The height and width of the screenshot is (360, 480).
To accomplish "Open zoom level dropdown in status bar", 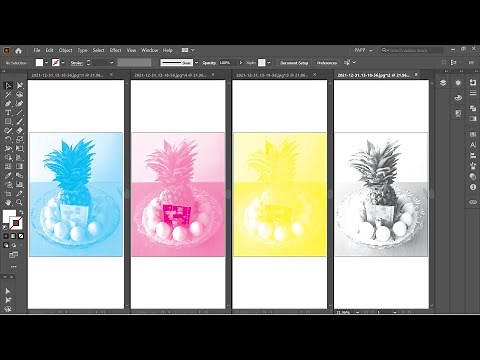I will (x=357, y=312).
